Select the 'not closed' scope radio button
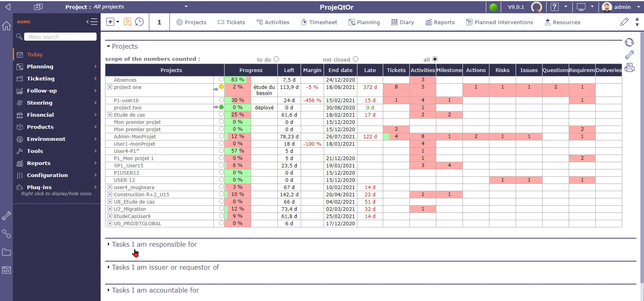The image size is (644, 301). 355,59
